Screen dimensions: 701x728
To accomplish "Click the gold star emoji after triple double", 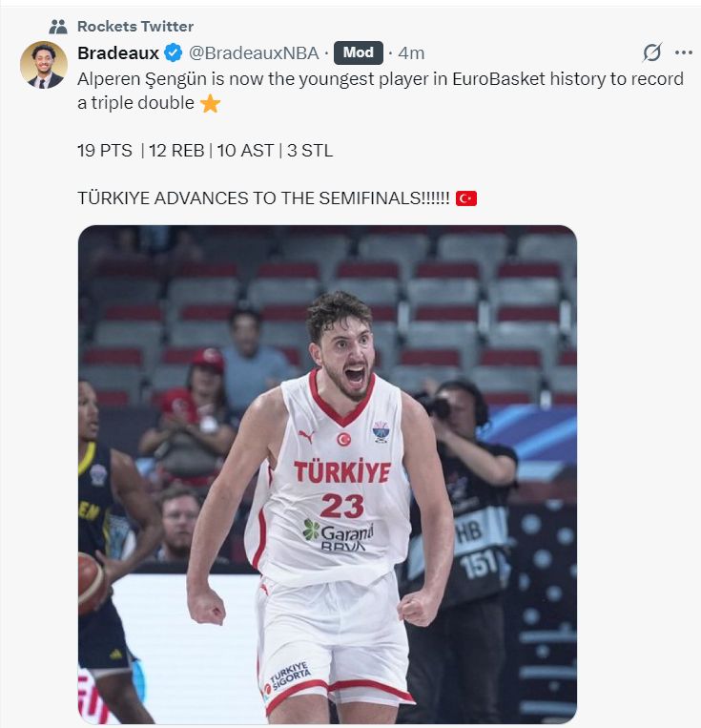I will pos(210,103).
